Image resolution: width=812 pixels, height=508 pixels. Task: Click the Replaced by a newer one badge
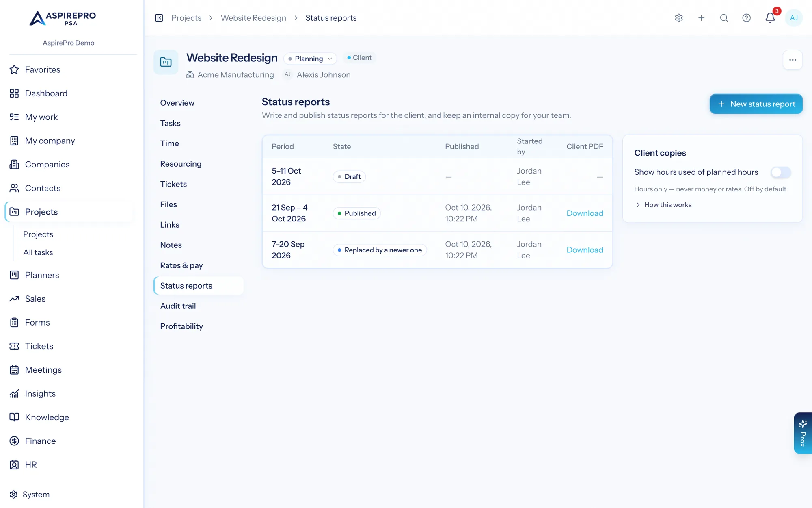[380, 250]
